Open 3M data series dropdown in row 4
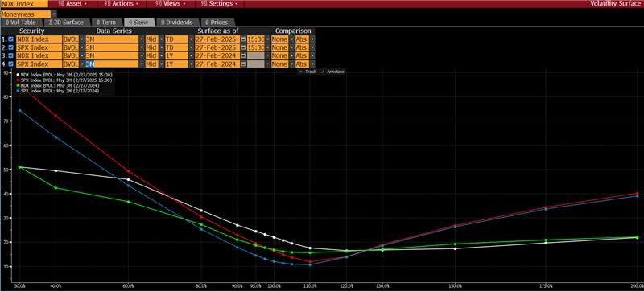This screenshot has height=291, width=644. tap(142, 64)
